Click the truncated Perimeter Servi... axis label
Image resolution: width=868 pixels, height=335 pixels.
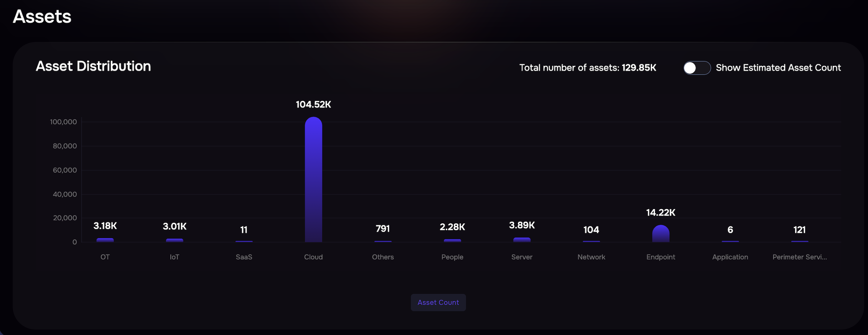(799, 257)
